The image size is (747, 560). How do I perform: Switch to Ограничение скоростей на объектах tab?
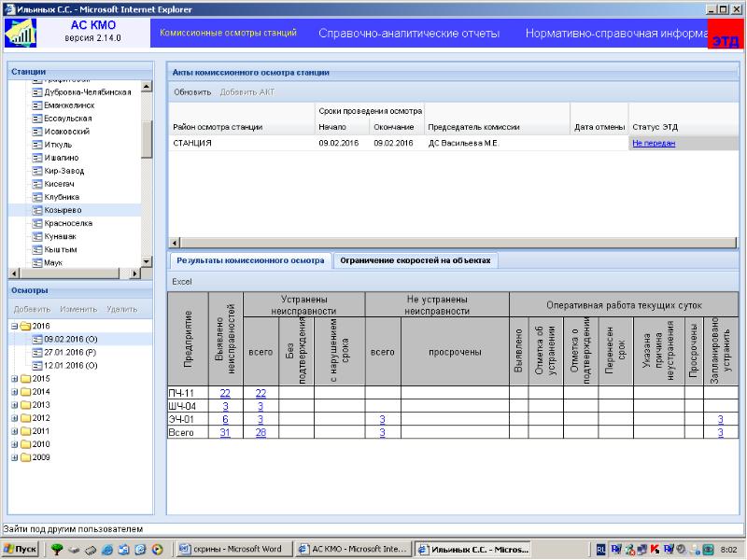click(x=415, y=260)
